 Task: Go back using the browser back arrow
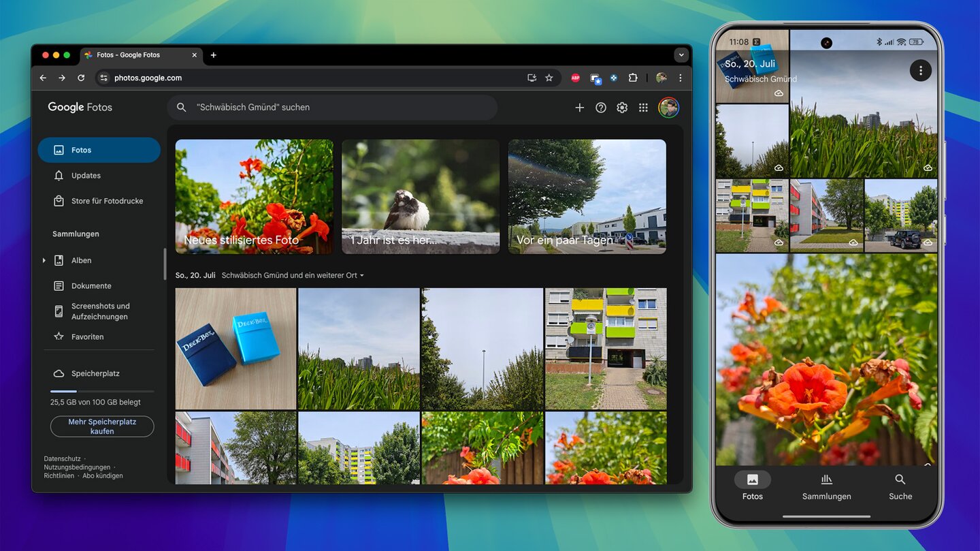43,78
